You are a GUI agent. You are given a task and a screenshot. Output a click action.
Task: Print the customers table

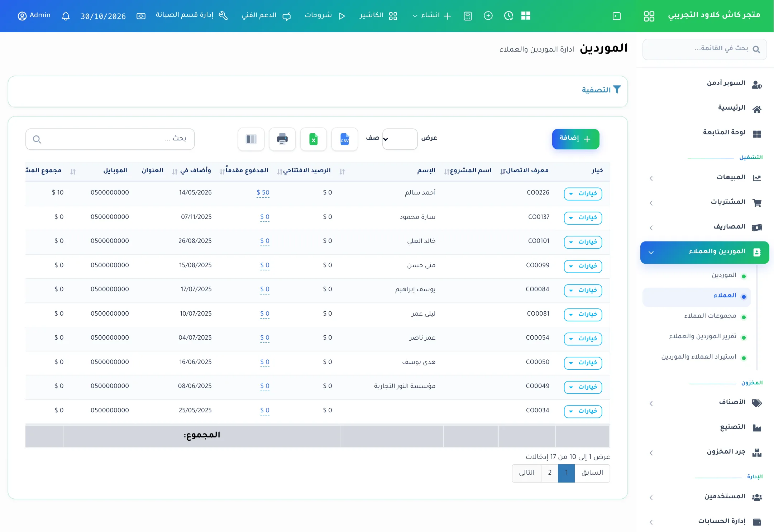click(282, 139)
